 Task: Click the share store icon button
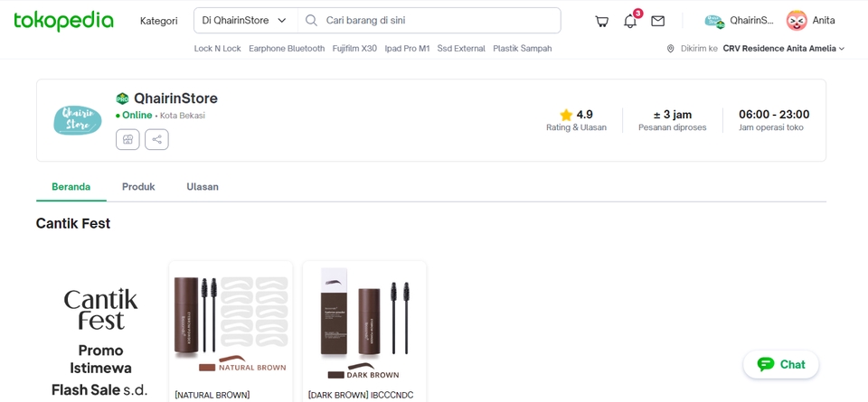(x=156, y=139)
